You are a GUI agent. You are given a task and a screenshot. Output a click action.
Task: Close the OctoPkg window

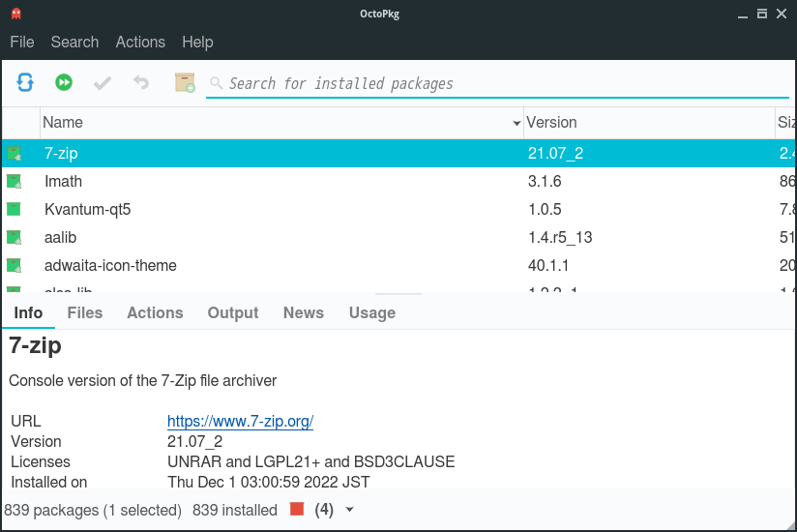coord(782,14)
